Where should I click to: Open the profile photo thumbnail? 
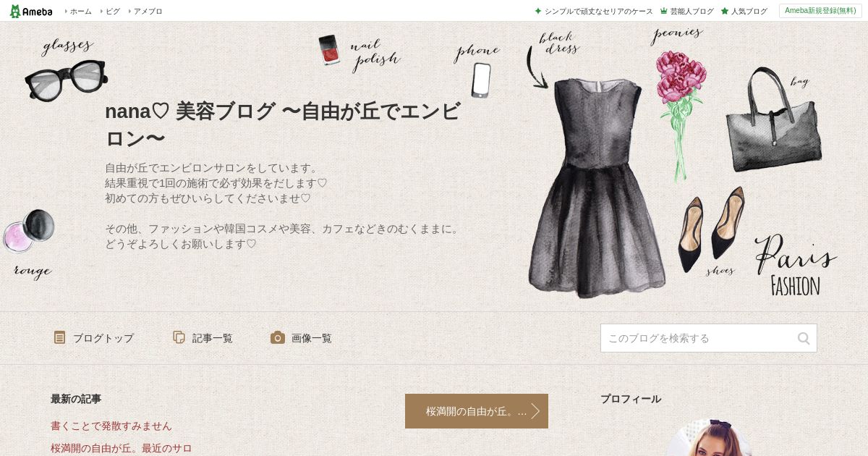coord(709,438)
